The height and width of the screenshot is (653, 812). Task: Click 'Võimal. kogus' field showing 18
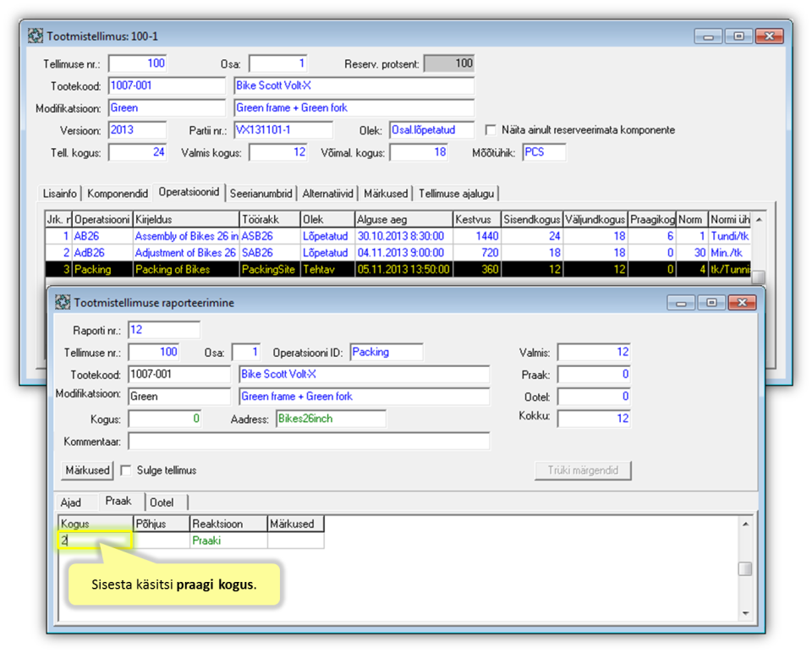click(x=419, y=152)
